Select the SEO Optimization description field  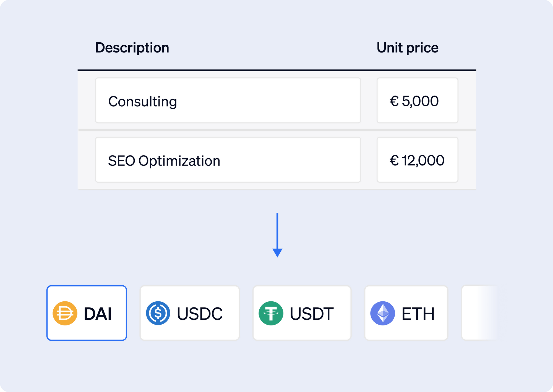pyautogui.click(x=228, y=160)
